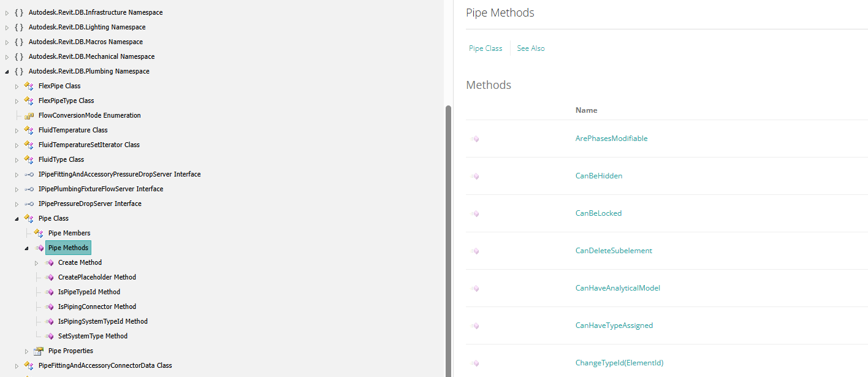The image size is (868, 377).
Task: Collapse the Pipe Class node
Action: (17, 218)
